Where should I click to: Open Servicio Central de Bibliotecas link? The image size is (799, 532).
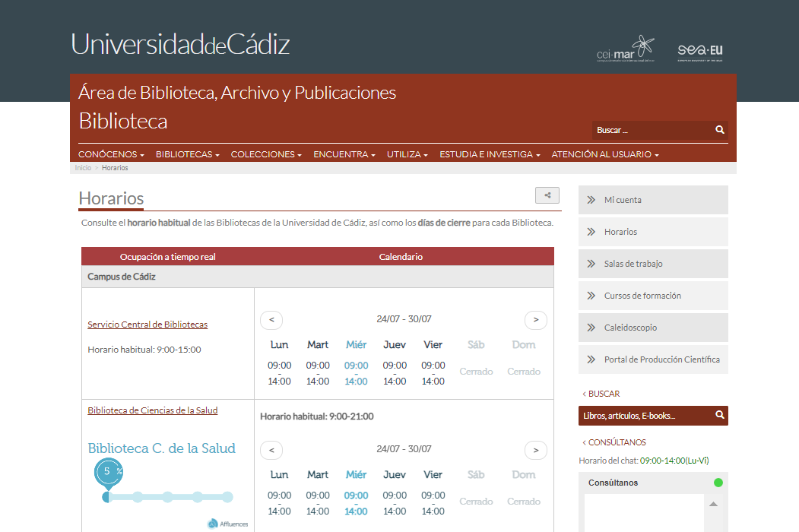[147, 325]
